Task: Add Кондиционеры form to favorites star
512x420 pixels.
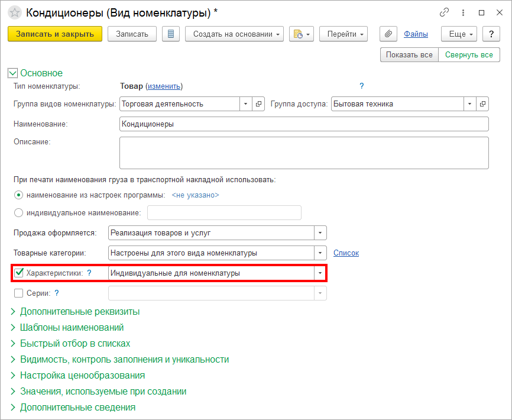Action: click(x=14, y=13)
